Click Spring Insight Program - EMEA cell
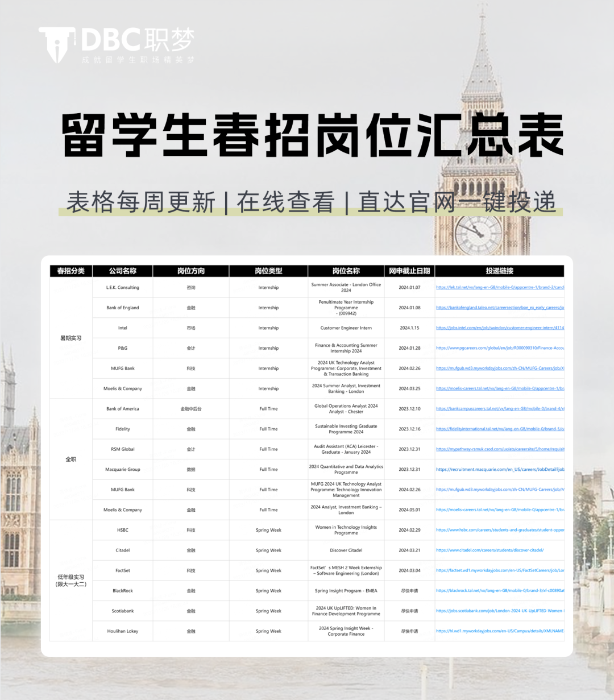614x700 pixels. (x=346, y=591)
